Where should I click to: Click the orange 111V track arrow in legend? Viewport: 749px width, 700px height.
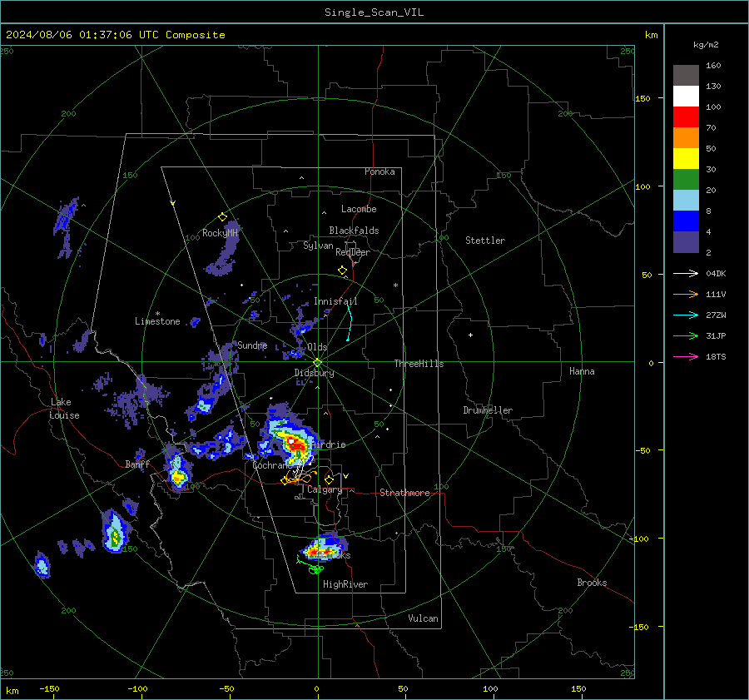686,295
